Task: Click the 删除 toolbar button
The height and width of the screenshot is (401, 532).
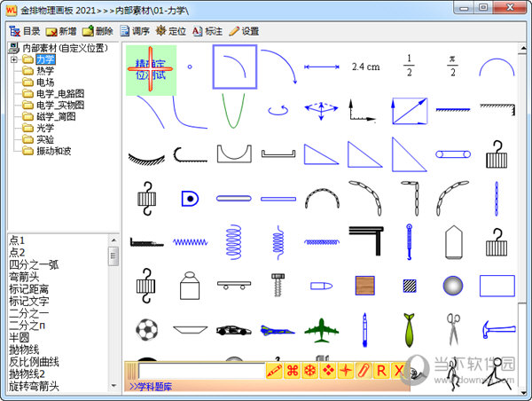Action: pos(98,31)
